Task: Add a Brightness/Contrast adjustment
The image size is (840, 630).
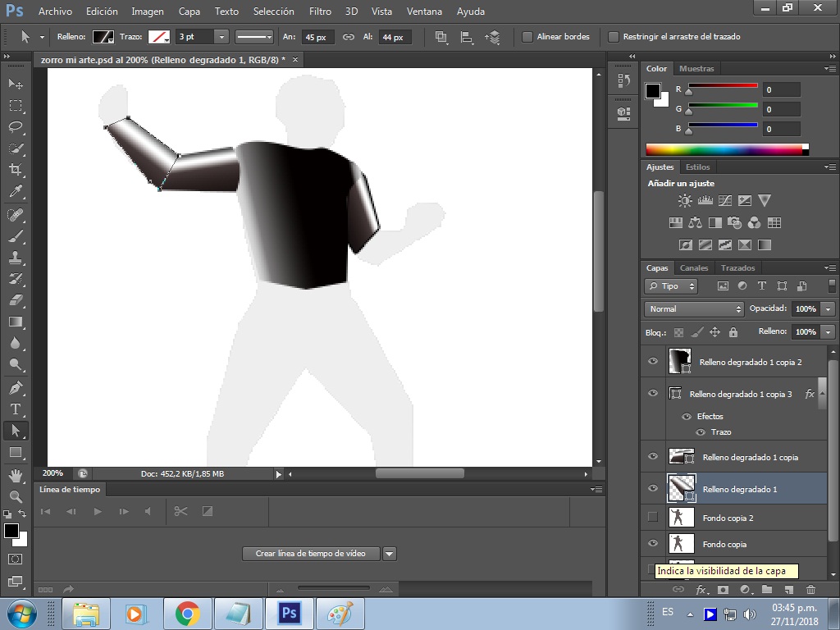Action: tap(685, 201)
